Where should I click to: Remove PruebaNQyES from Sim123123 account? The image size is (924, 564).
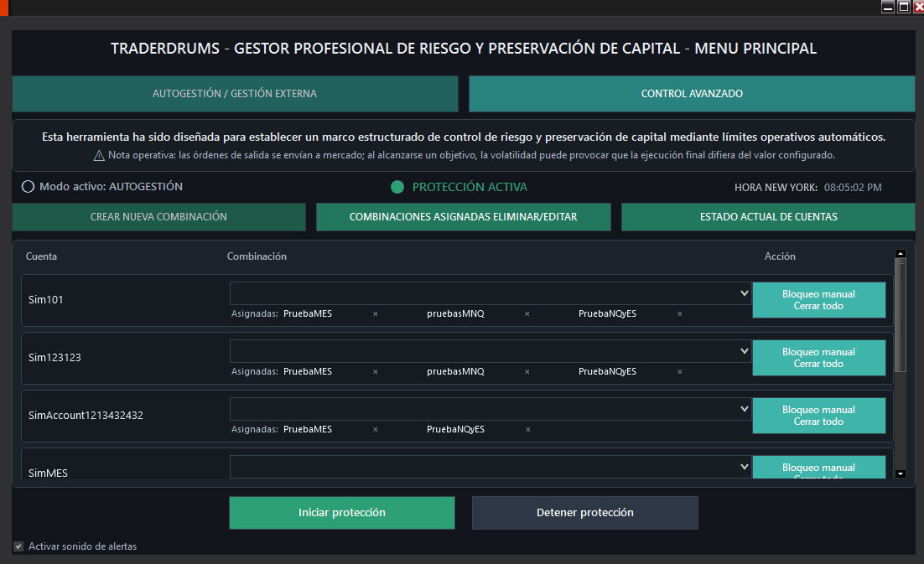[x=679, y=372]
